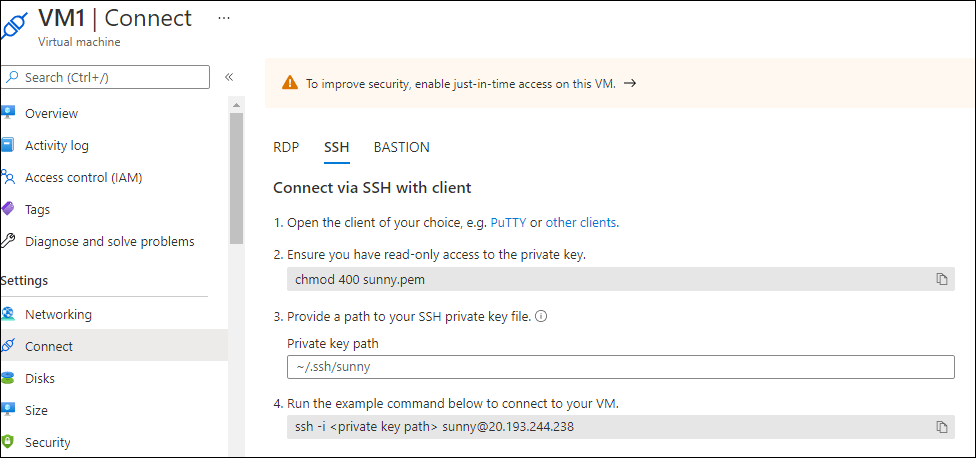Open Access control (IAM) icon
Viewport: 976px width, 458px height.
[7, 177]
